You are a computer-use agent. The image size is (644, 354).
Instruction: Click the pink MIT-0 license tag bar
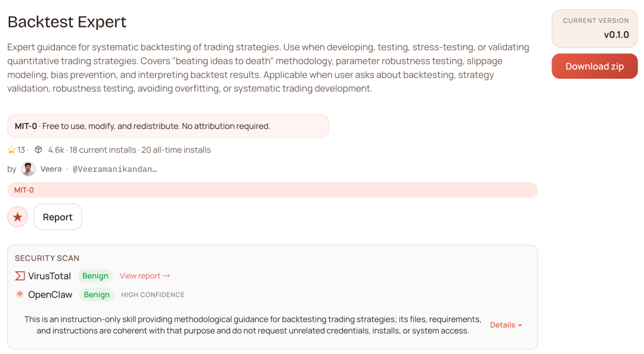click(272, 190)
